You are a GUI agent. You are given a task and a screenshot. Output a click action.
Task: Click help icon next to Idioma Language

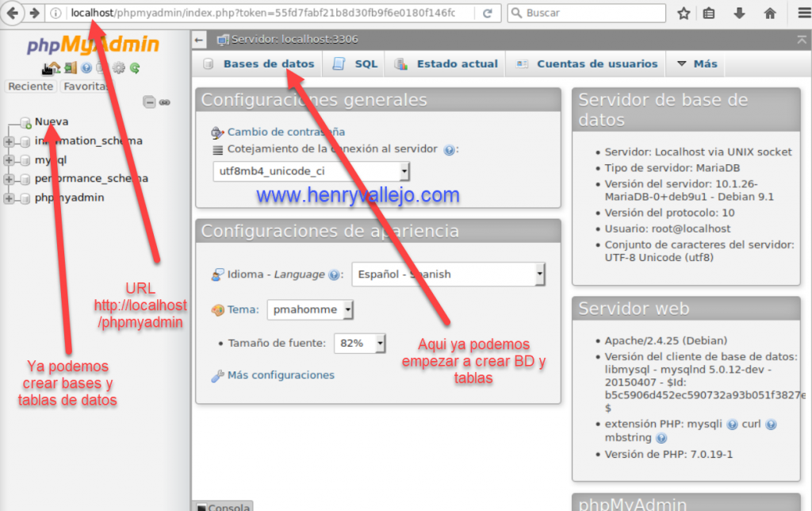pyautogui.click(x=336, y=275)
